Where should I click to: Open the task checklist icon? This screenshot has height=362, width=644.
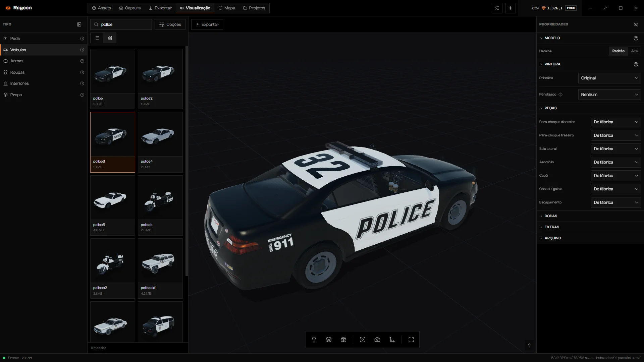coord(497,8)
